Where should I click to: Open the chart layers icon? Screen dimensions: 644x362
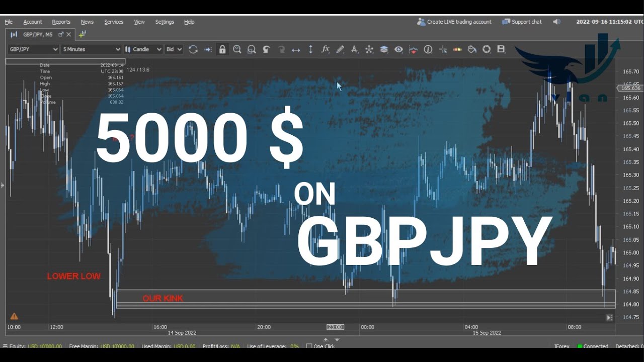tap(384, 49)
